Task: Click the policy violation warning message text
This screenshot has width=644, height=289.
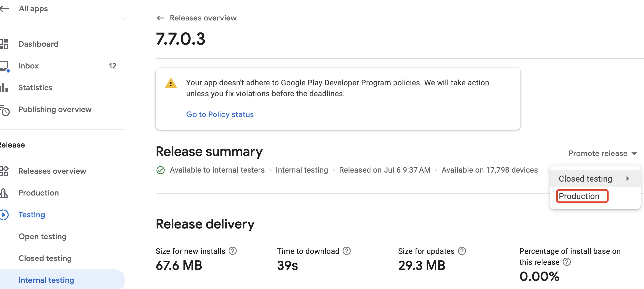Action: tap(338, 88)
